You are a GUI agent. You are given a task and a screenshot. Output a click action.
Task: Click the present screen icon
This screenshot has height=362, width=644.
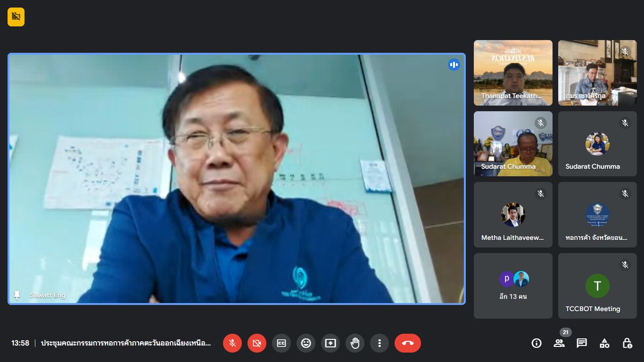(330, 343)
